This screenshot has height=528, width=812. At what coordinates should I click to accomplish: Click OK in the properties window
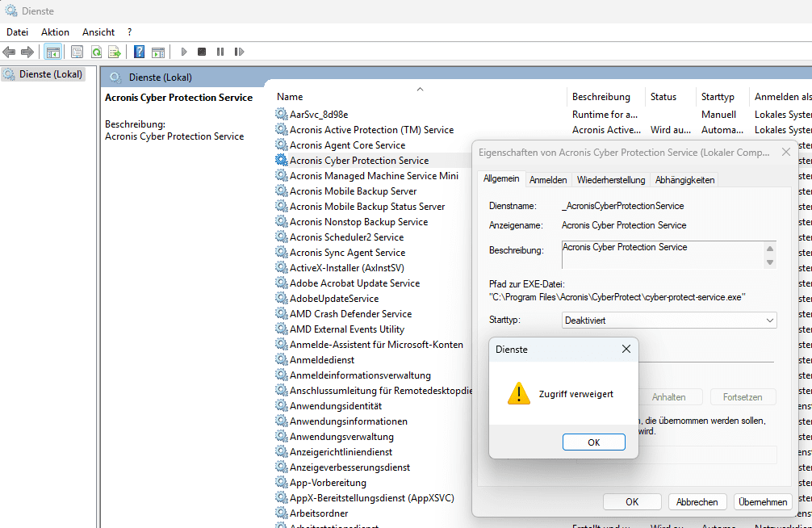[x=632, y=501]
